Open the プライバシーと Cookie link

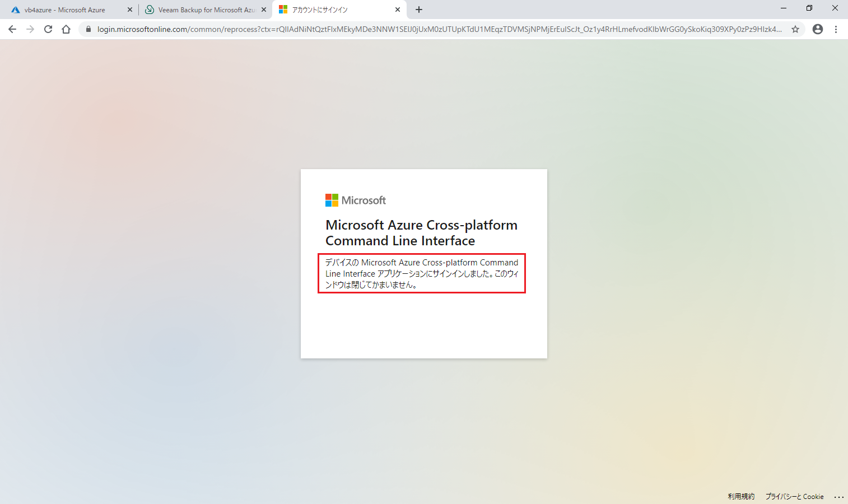pyautogui.click(x=794, y=497)
